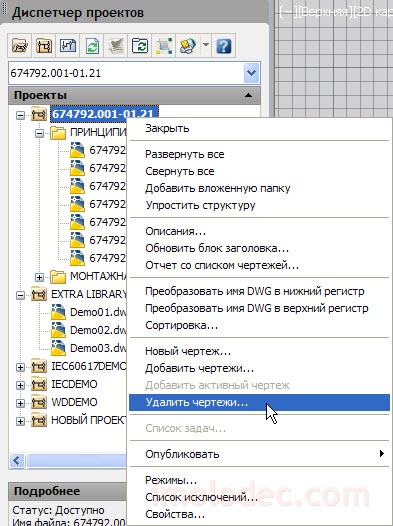Expand the IECDEMO project plus box
Image resolution: width=393 pixels, height=526 pixels.
click(x=20, y=385)
